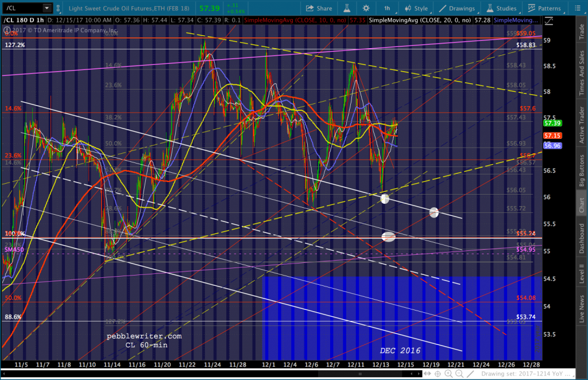This screenshot has height=380, width=588.
Task: Open the flask icon in toolbar
Action: (x=347, y=8)
